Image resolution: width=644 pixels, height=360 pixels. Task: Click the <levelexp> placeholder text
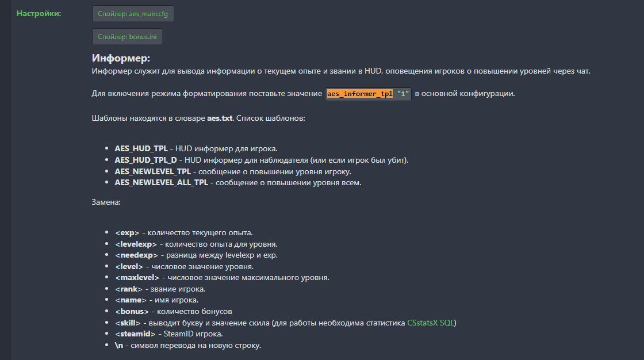pos(136,244)
